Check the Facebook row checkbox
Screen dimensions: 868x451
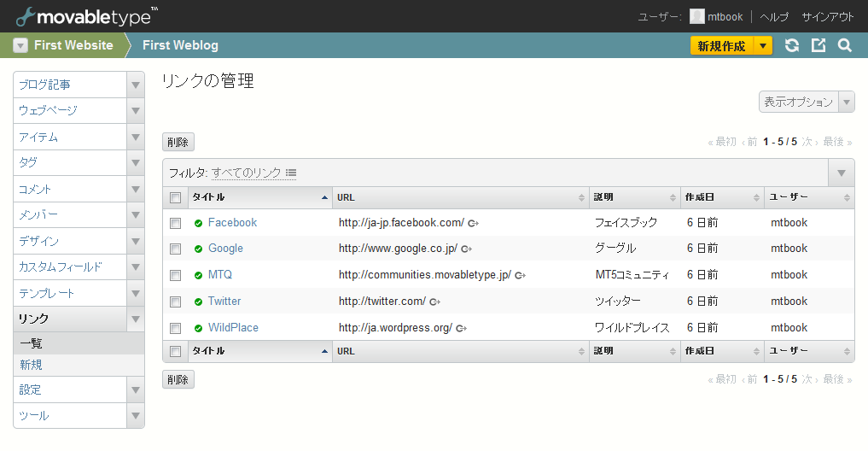[x=176, y=223]
